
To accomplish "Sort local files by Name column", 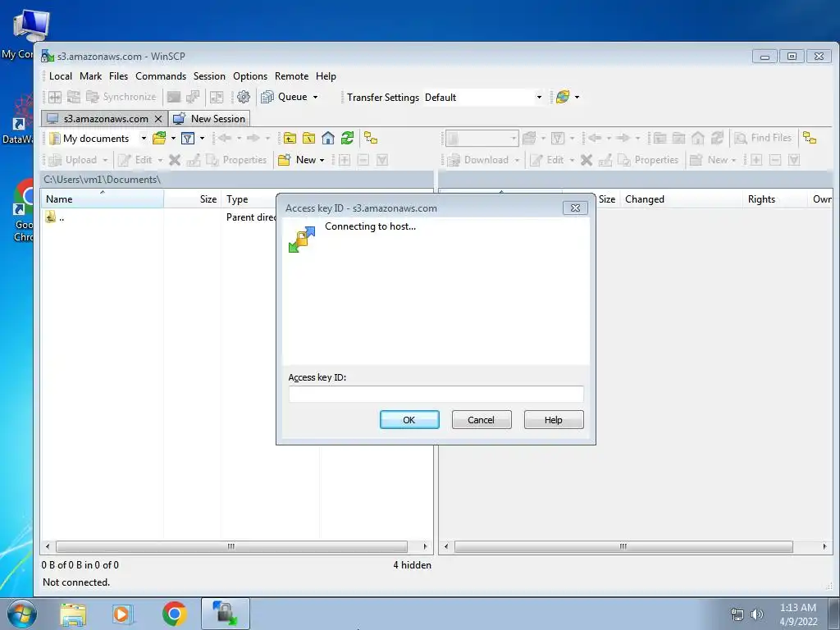I will [103, 199].
